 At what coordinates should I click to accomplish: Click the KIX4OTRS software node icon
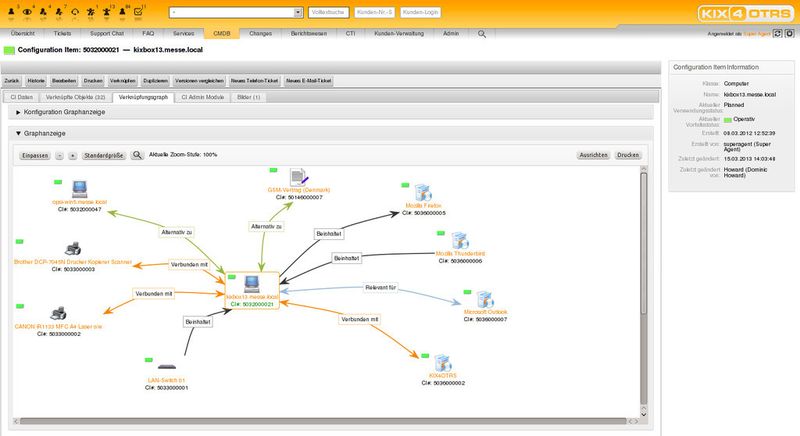tap(443, 363)
